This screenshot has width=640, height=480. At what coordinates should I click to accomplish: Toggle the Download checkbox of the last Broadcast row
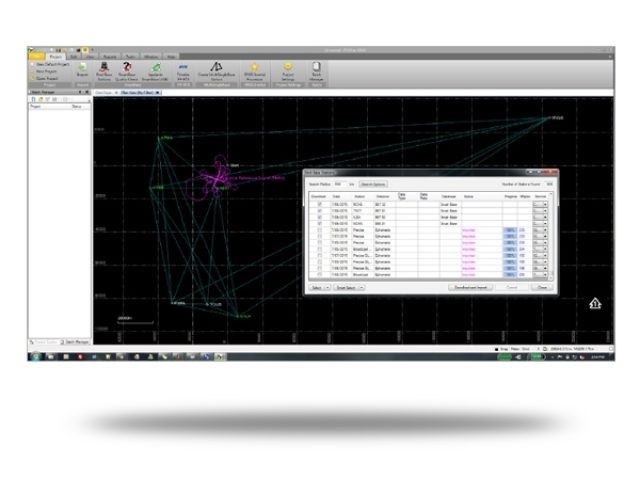pyautogui.click(x=319, y=275)
